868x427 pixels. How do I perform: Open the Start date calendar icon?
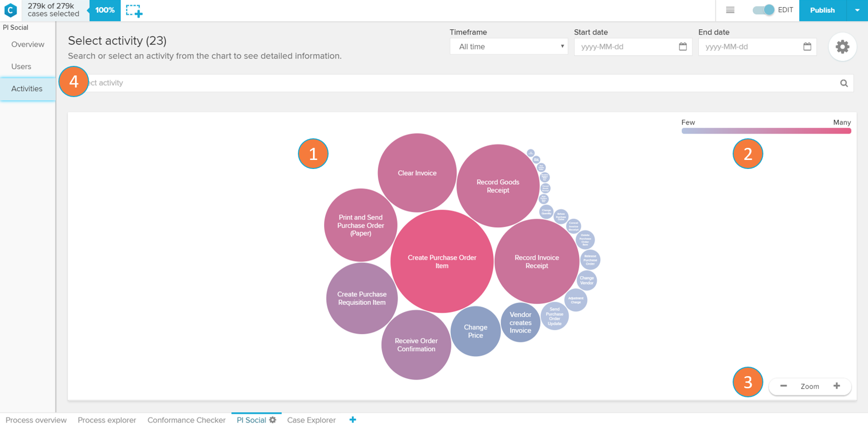(x=683, y=47)
